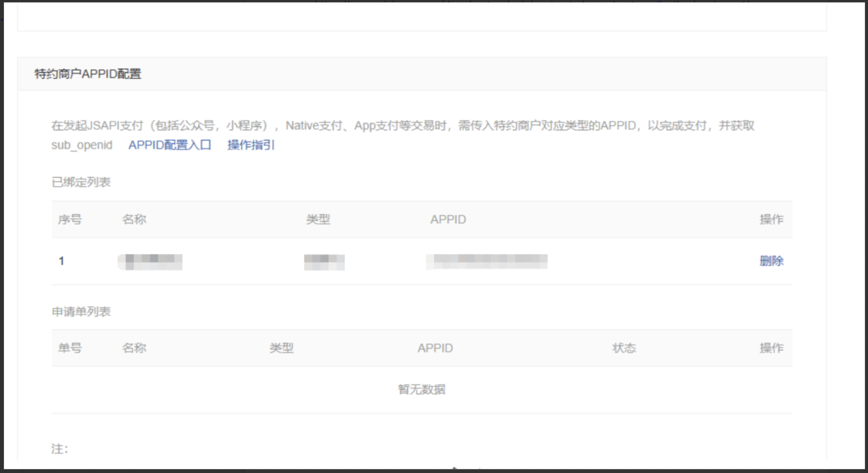The image size is (868, 473).
Task: Click APPID header in 申请单列表 table
Action: pos(435,348)
